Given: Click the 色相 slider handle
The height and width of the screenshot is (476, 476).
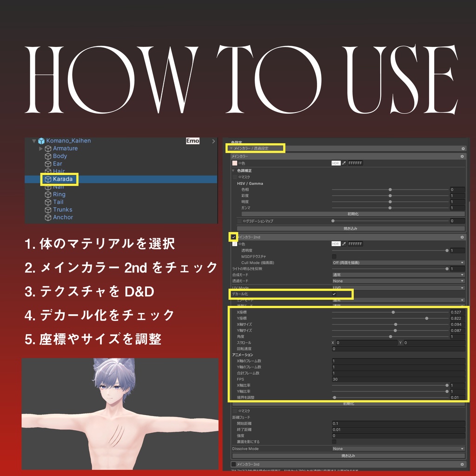Looking at the screenshot, I should pyautogui.click(x=390, y=189).
